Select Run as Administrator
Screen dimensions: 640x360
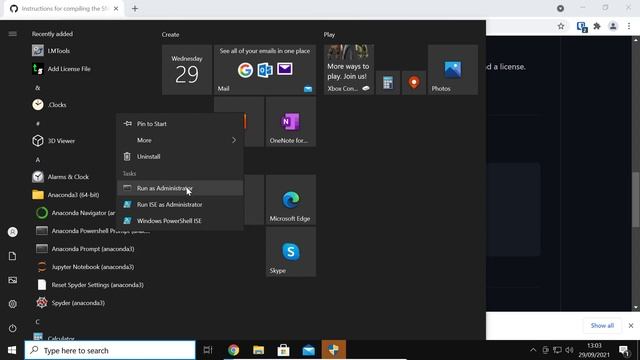[180, 188]
